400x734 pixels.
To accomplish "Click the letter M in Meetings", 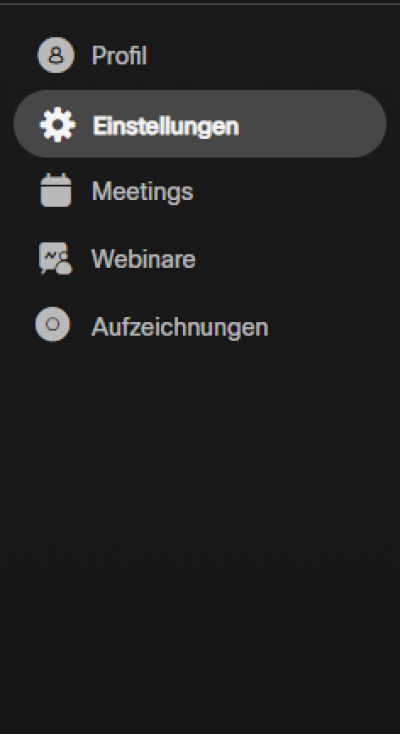I will pyautogui.click(x=102, y=191).
